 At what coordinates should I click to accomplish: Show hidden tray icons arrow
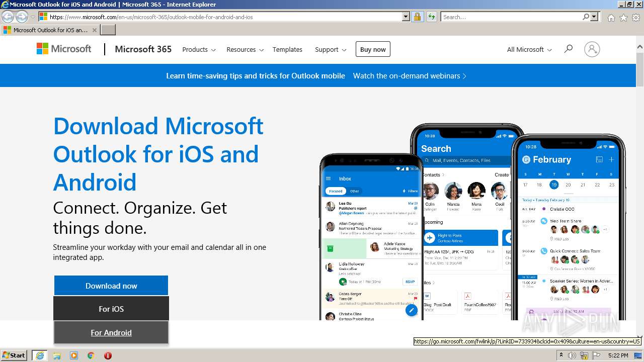(561, 355)
